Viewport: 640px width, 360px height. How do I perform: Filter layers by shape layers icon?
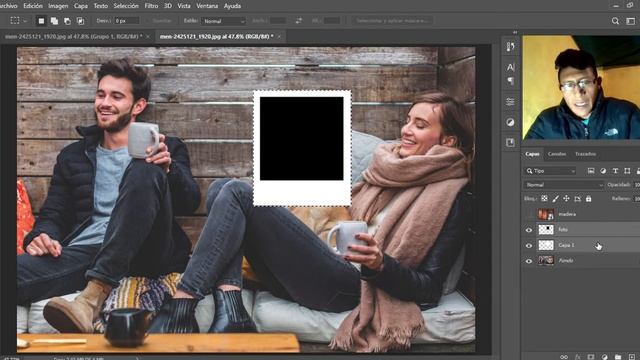tap(627, 171)
